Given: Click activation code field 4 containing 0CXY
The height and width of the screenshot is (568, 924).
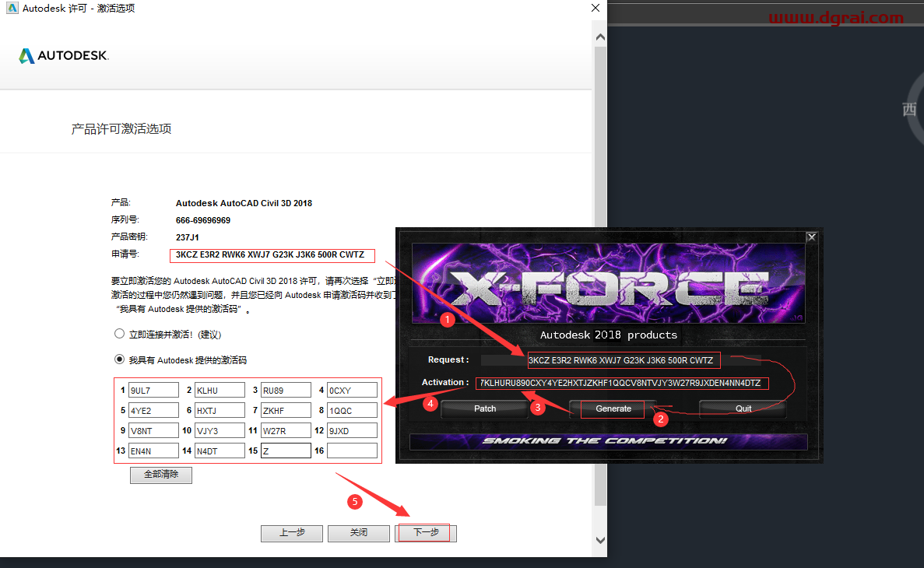Looking at the screenshot, I should click(352, 390).
